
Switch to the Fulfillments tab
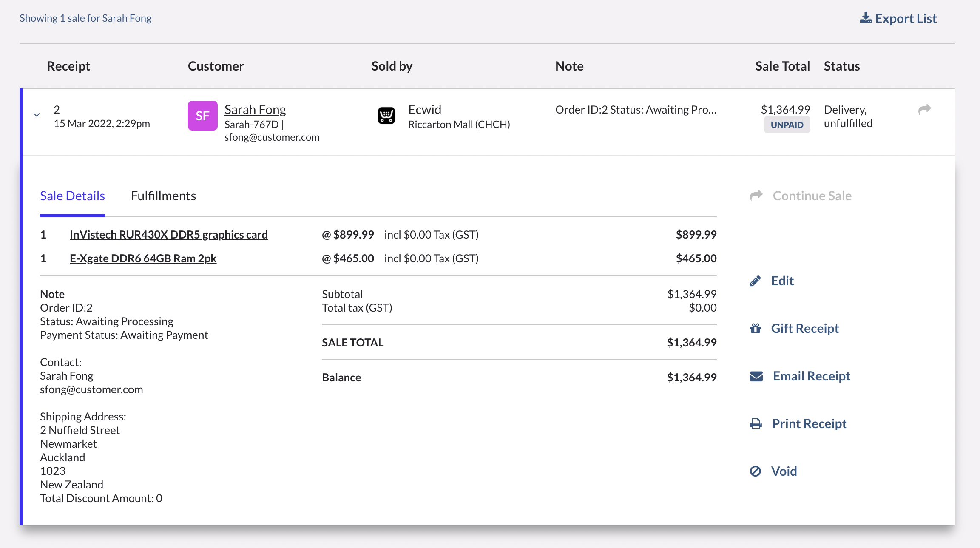coord(163,196)
